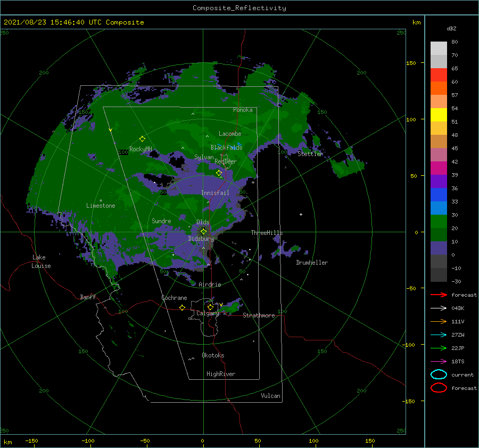
Task: Select the magenta swatch between 42 and 39
Action: (439, 168)
